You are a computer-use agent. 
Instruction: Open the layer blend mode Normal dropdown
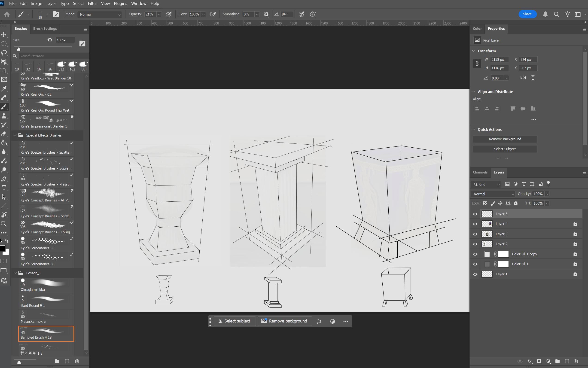click(493, 194)
